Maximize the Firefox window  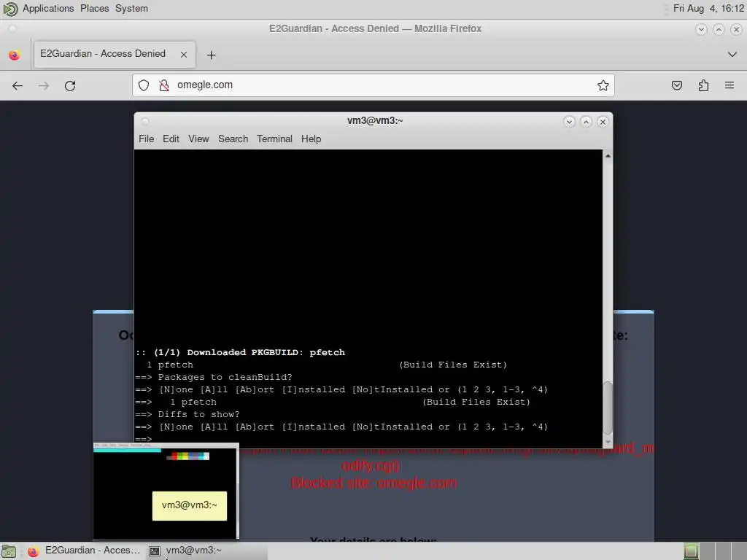coord(719,29)
